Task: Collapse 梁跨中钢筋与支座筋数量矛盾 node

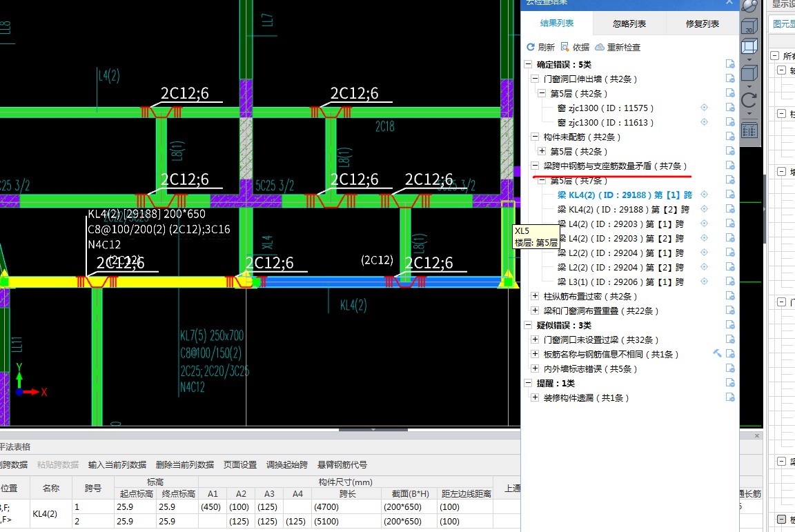Action: tap(535, 166)
